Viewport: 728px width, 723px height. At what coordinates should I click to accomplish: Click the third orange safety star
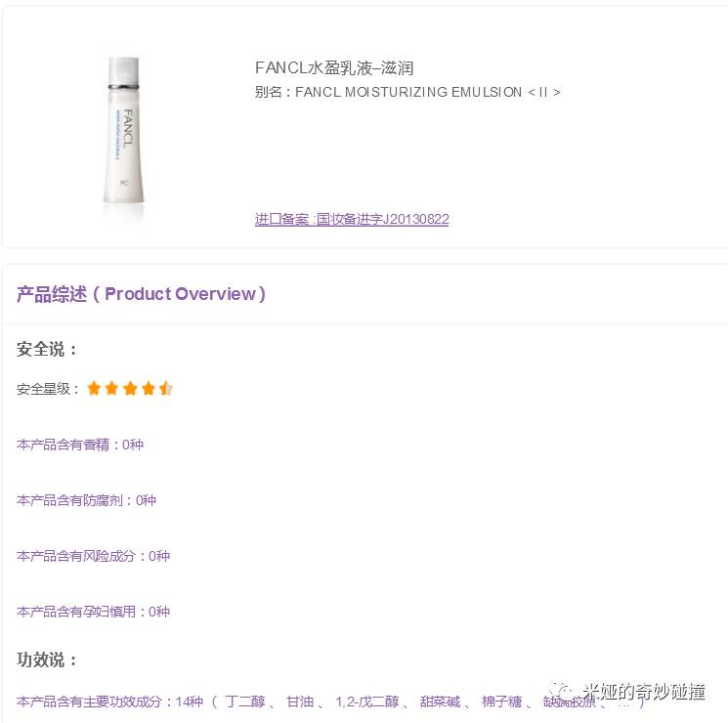tap(131, 388)
